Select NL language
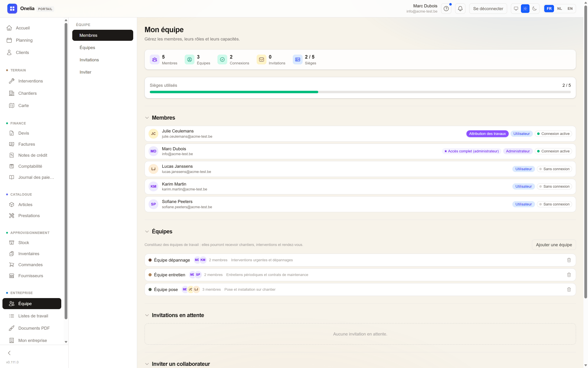 pyautogui.click(x=560, y=9)
